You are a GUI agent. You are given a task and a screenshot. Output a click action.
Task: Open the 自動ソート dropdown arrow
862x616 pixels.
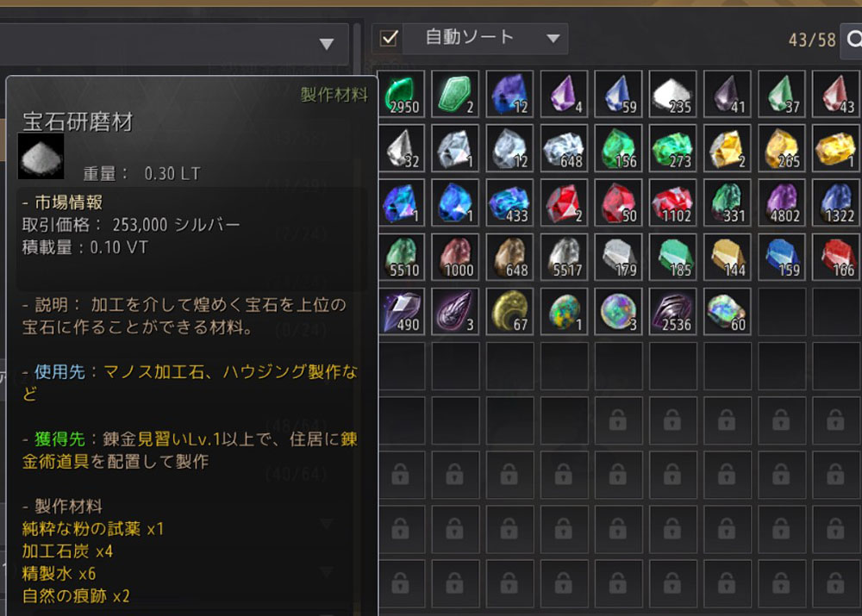click(553, 39)
